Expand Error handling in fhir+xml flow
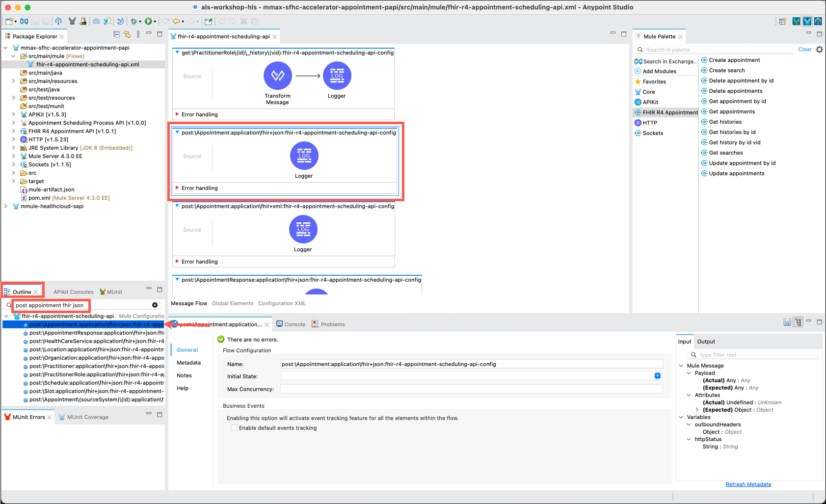Screen dimensions: 826x504 [x=177, y=262]
